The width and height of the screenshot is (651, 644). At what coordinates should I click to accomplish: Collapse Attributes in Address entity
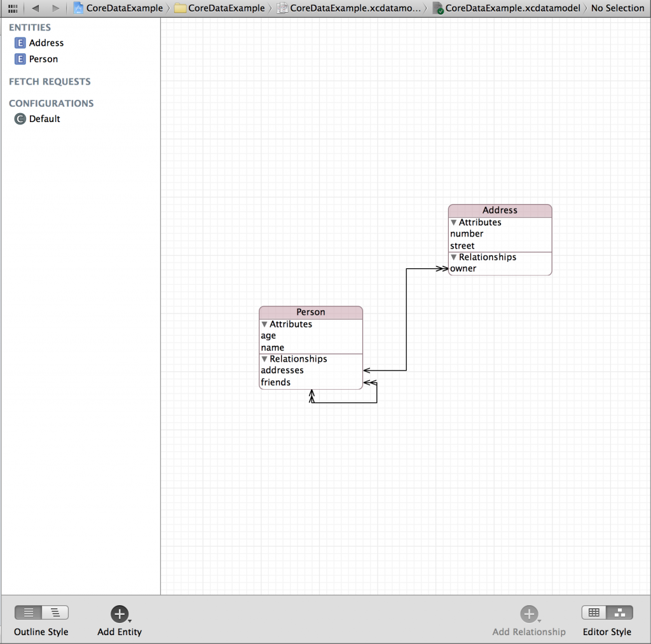[x=454, y=223]
